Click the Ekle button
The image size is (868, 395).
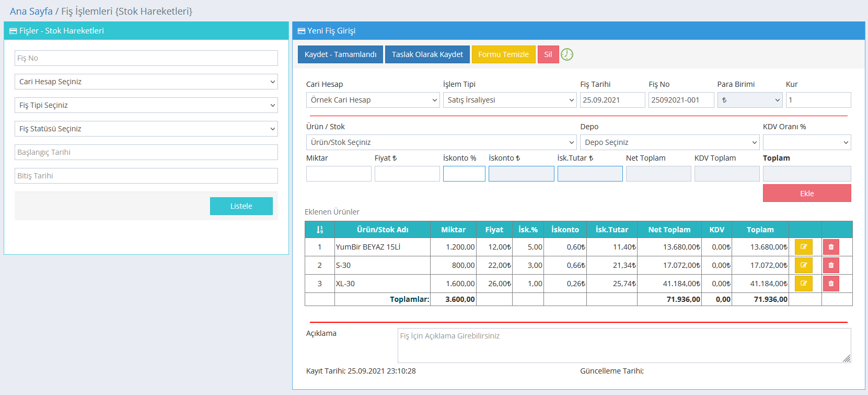pyautogui.click(x=807, y=193)
